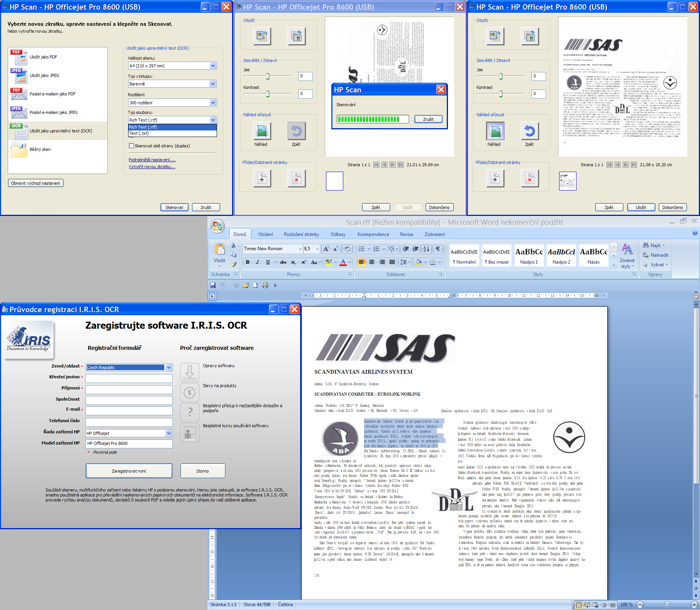This screenshot has height=610, width=700.
Task: Enable Skenovat obě strany (duplex) checkbox
Action: coord(131,146)
